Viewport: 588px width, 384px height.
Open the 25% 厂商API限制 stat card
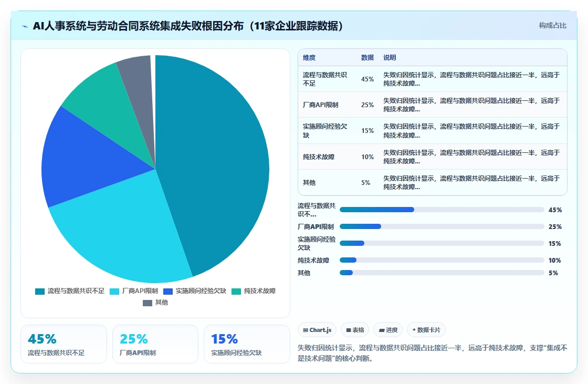click(155, 344)
